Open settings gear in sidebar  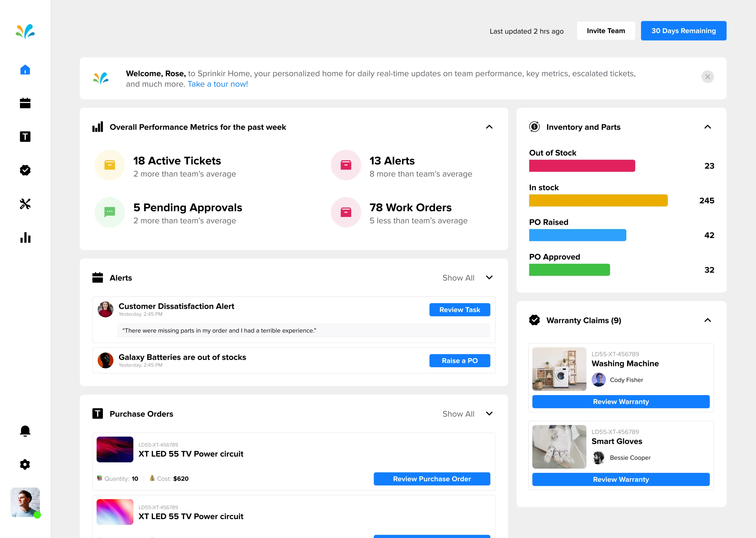(x=25, y=465)
